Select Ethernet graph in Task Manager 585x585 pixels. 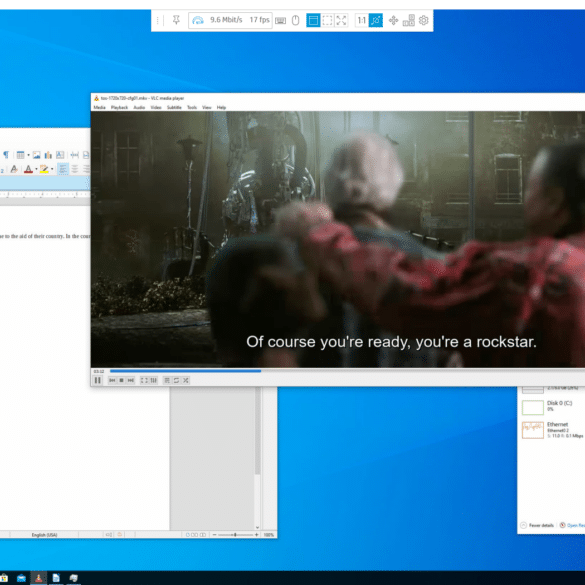coord(533,430)
